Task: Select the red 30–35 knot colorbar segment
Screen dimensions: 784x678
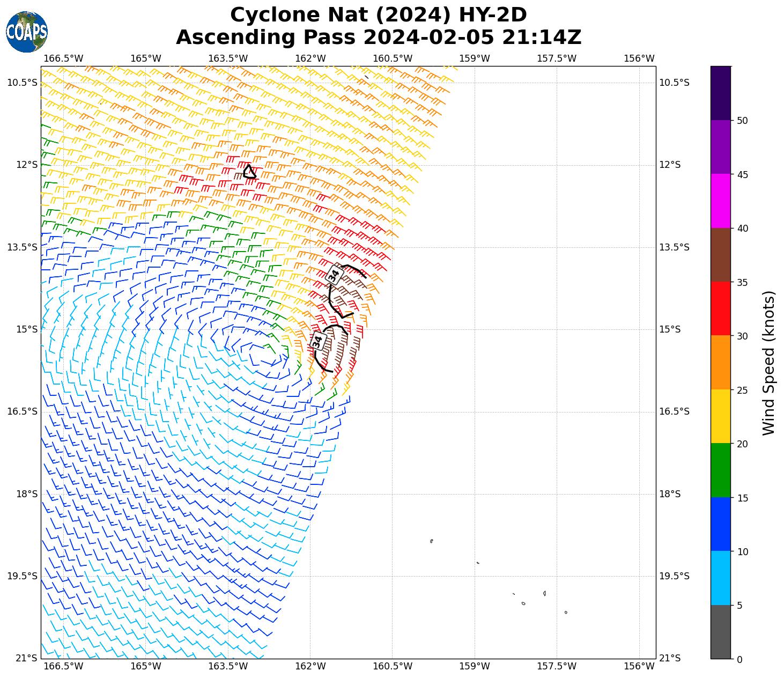Action: 720,308
